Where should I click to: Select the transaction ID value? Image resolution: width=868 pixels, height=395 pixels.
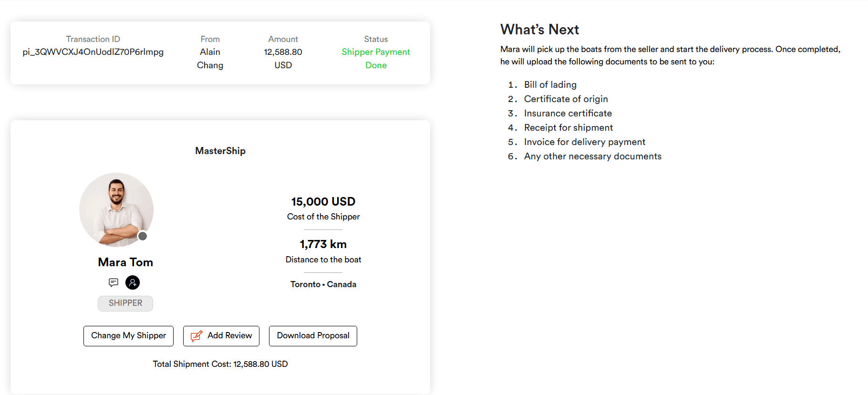93,52
